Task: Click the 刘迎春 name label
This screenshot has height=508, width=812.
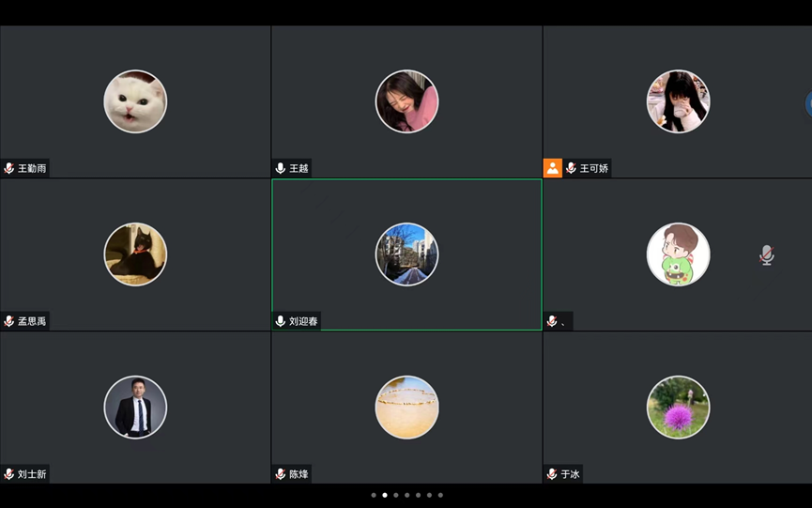Action: 303,321
